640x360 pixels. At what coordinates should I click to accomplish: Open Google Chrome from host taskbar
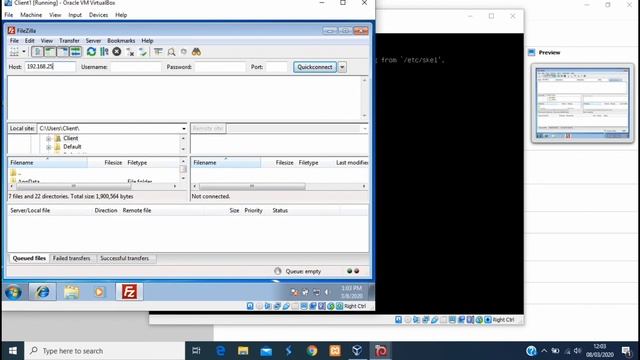[312, 351]
